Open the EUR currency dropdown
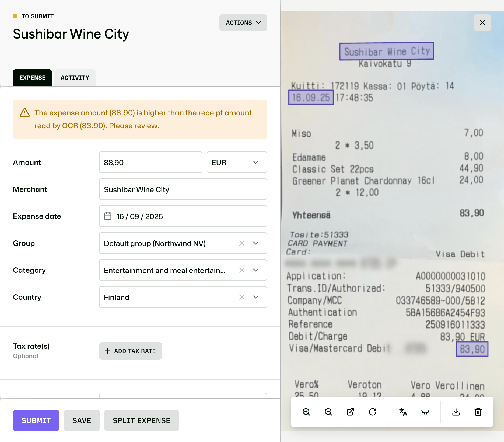504x442 pixels. (237, 162)
